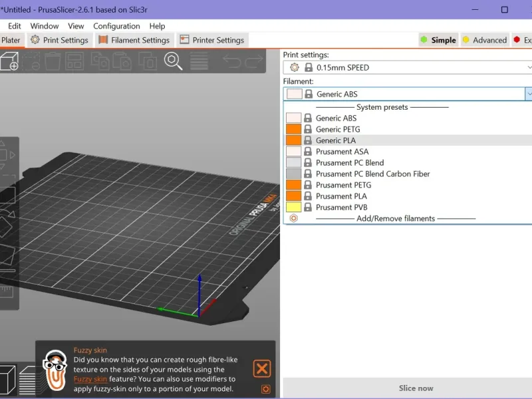
Task: Collapse the Filament dropdown showing Generic ABS
Action: pyautogui.click(x=528, y=94)
